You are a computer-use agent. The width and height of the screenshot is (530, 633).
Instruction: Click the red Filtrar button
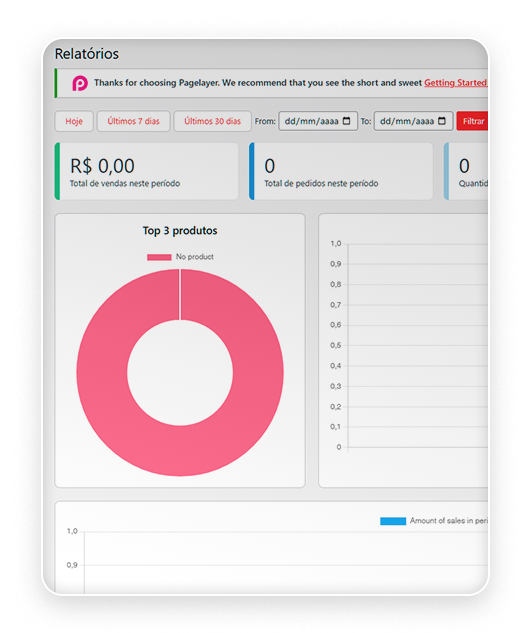click(x=472, y=121)
